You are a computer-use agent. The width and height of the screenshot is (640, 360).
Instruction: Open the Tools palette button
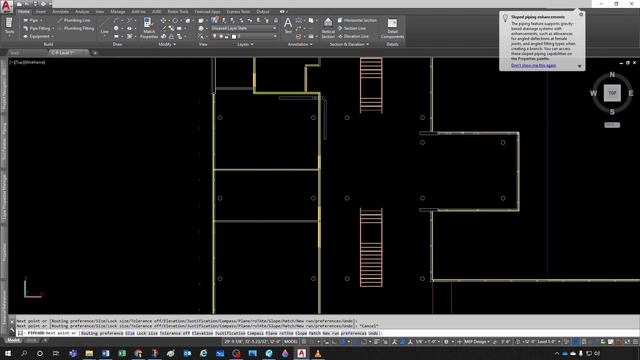pos(9,26)
